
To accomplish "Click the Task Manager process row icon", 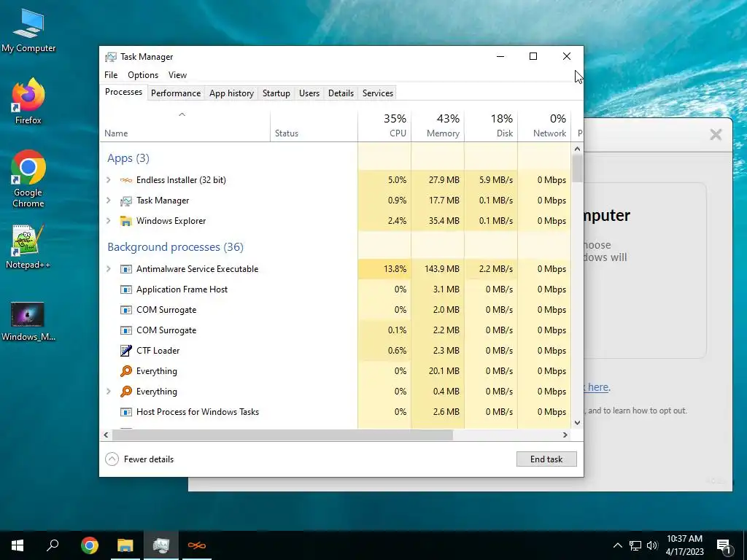I will (125, 201).
